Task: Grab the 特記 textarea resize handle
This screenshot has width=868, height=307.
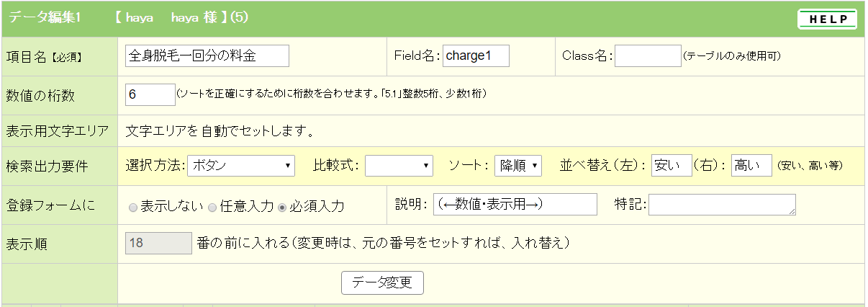Action: [x=792, y=212]
